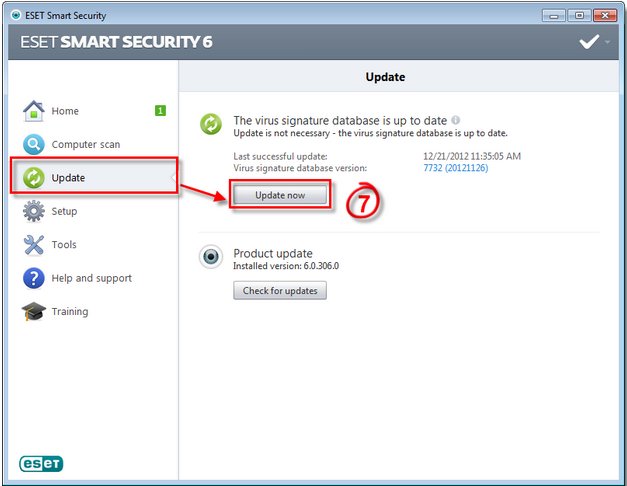This screenshot has width=627, height=486.
Task: Click the Help and support question icon
Action: click(x=34, y=278)
